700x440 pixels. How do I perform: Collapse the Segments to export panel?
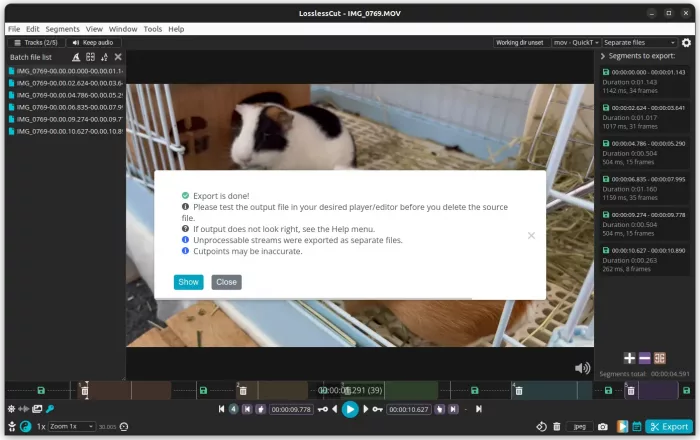pos(603,57)
